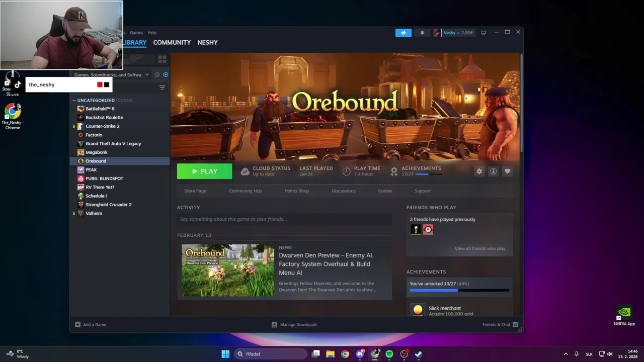Click the first friend avatar in Friends Who Play

[416, 229]
